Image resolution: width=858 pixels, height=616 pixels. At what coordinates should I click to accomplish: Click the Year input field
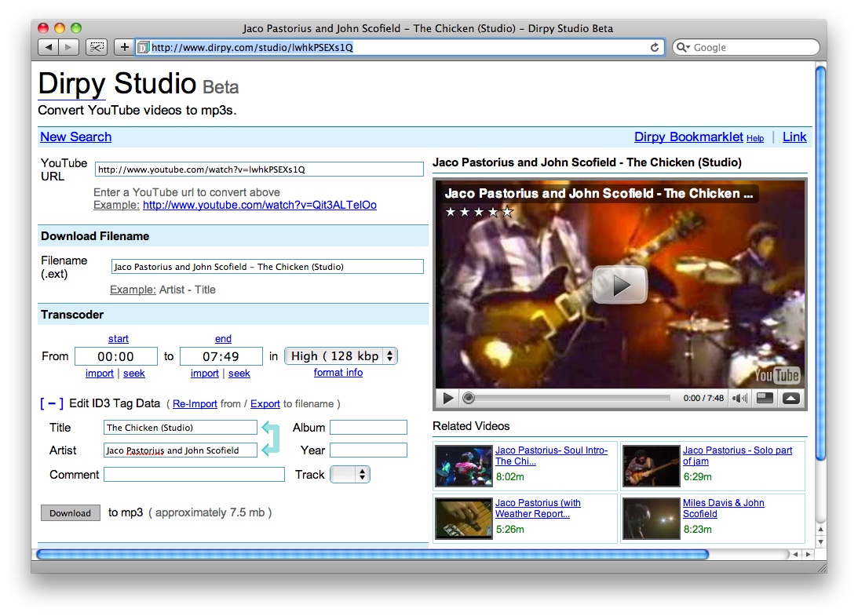click(368, 450)
